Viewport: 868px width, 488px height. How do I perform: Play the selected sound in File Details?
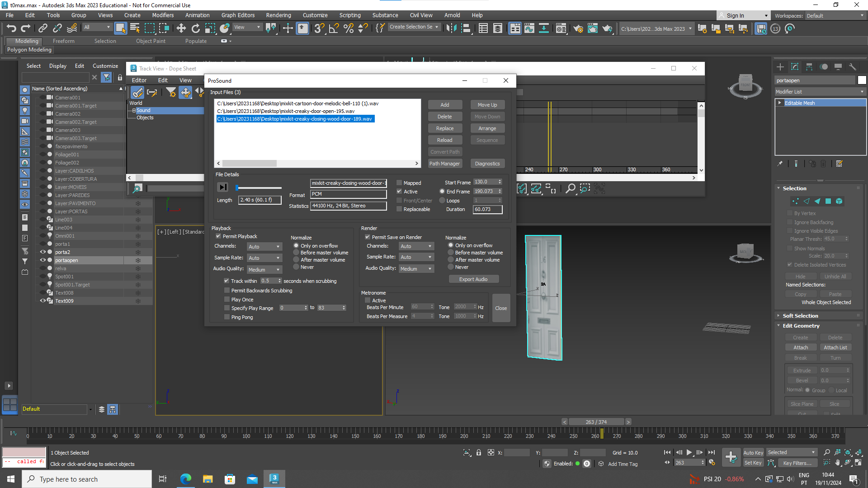coord(223,187)
